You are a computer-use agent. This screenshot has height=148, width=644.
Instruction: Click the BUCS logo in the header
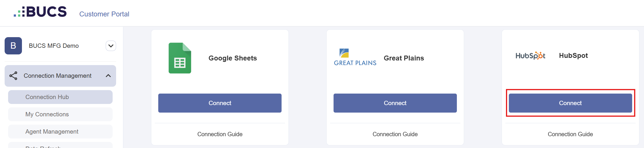point(40,12)
